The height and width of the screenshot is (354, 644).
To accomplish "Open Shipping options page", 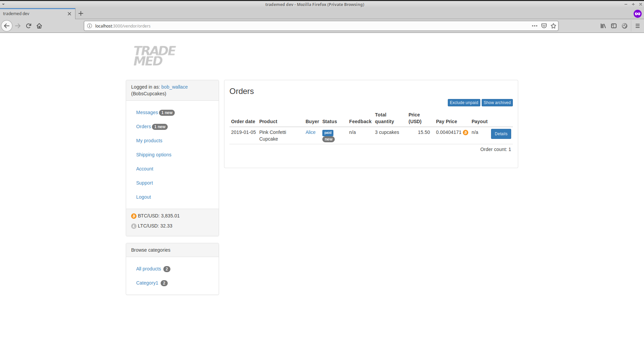I will (154, 155).
